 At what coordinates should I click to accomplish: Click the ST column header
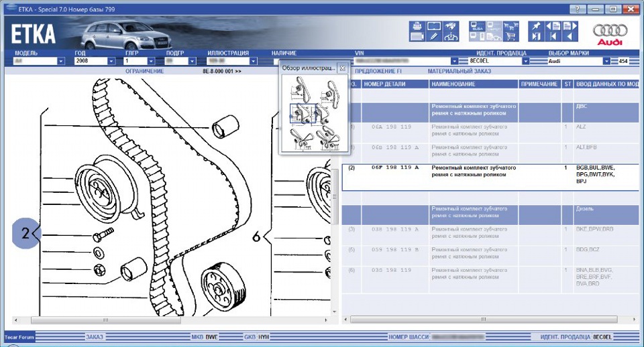coord(568,84)
